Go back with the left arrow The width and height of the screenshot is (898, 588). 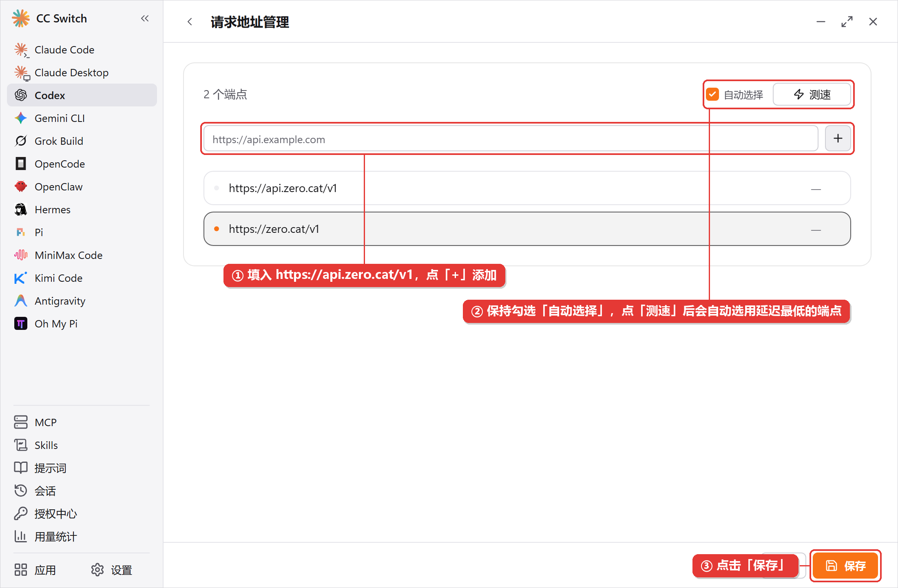click(190, 22)
